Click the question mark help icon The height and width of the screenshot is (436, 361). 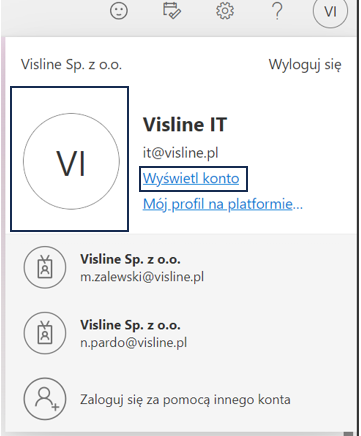(x=277, y=11)
